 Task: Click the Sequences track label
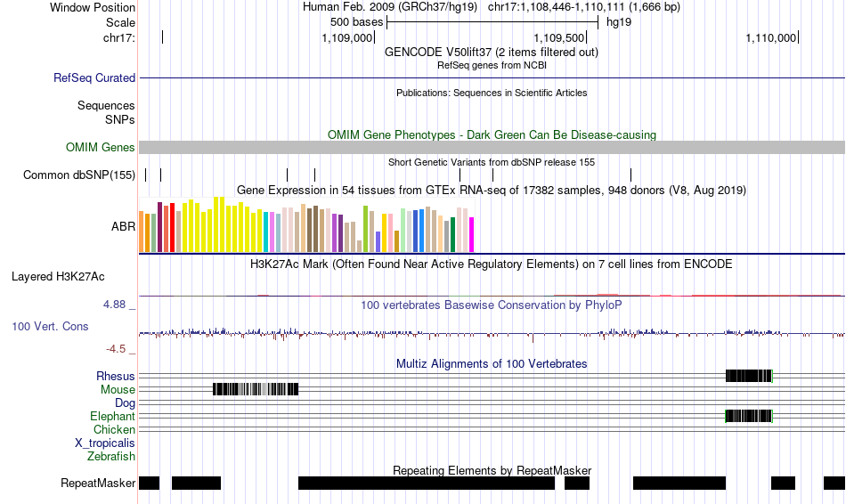pos(106,105)
